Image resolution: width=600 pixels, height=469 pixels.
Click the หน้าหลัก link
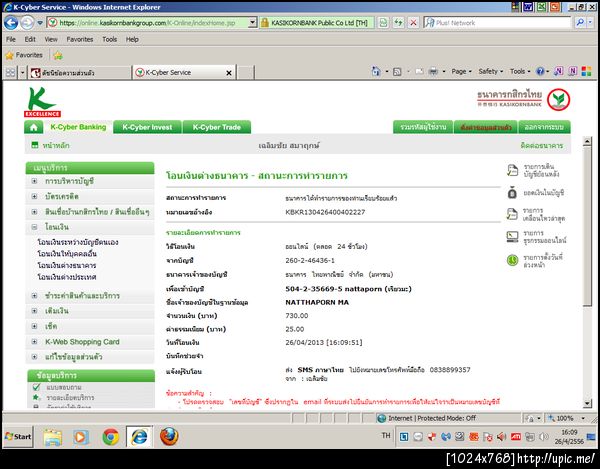pyautogui.click(x=56, y=145)
